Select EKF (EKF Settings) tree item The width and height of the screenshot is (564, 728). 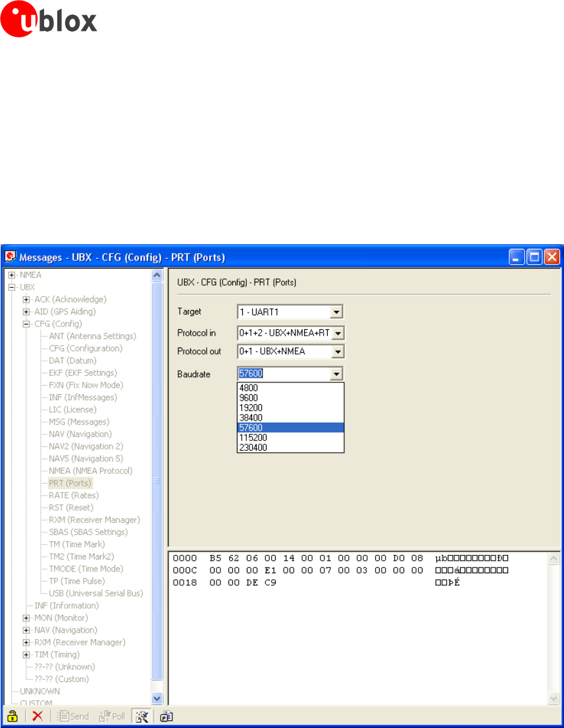pyautogui.click(x=83, y=373)
